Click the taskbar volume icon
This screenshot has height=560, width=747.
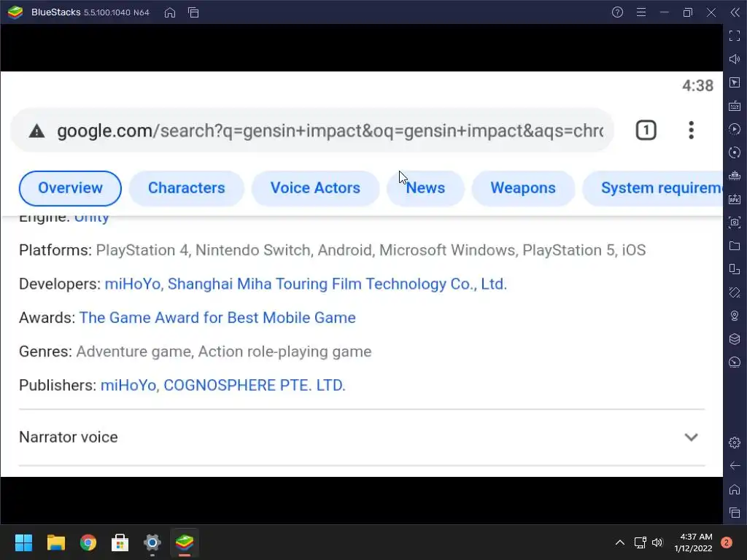pyautogui.click(x=657, y=542)
